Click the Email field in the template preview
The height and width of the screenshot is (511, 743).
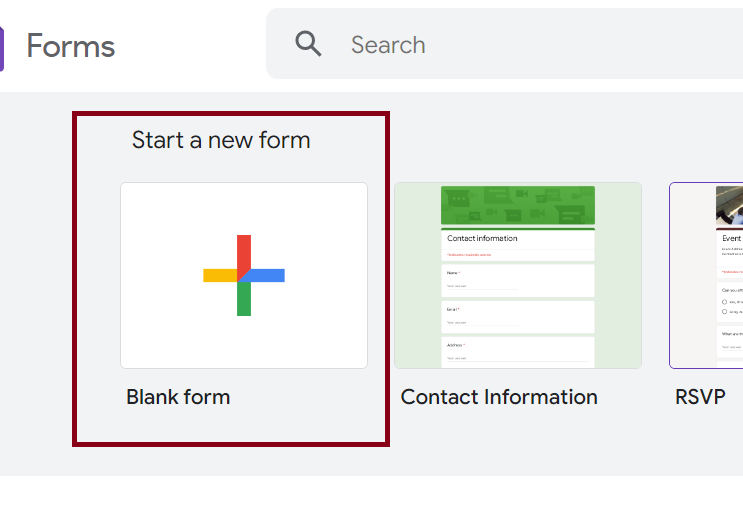pos(518,316)
